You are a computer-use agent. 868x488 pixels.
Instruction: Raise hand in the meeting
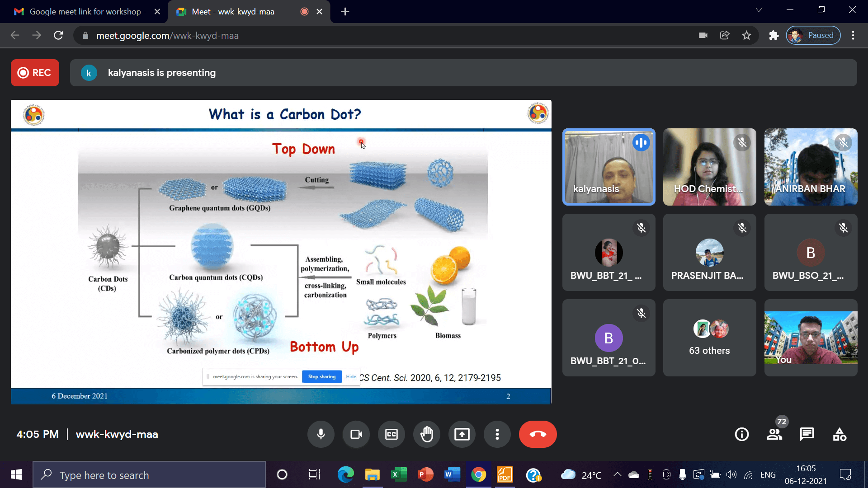coord(427,434)
